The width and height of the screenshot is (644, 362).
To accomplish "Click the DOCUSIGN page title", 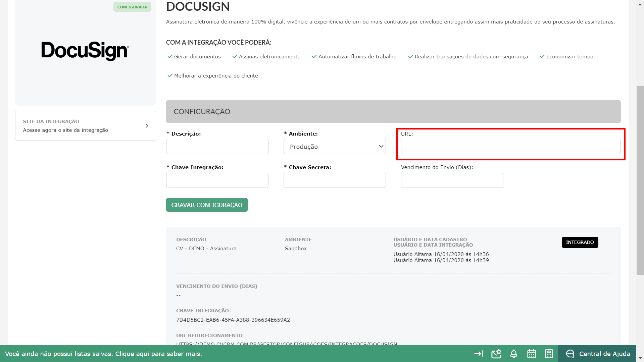I will (198, 7).
